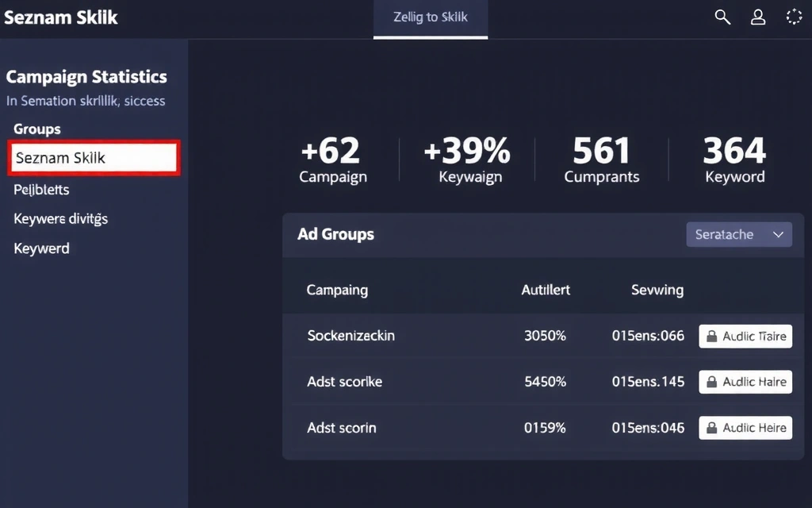This screenshot has height=508, width=812.
Task: Click the +62 Campaign statistic
Action: pos(332,160)
